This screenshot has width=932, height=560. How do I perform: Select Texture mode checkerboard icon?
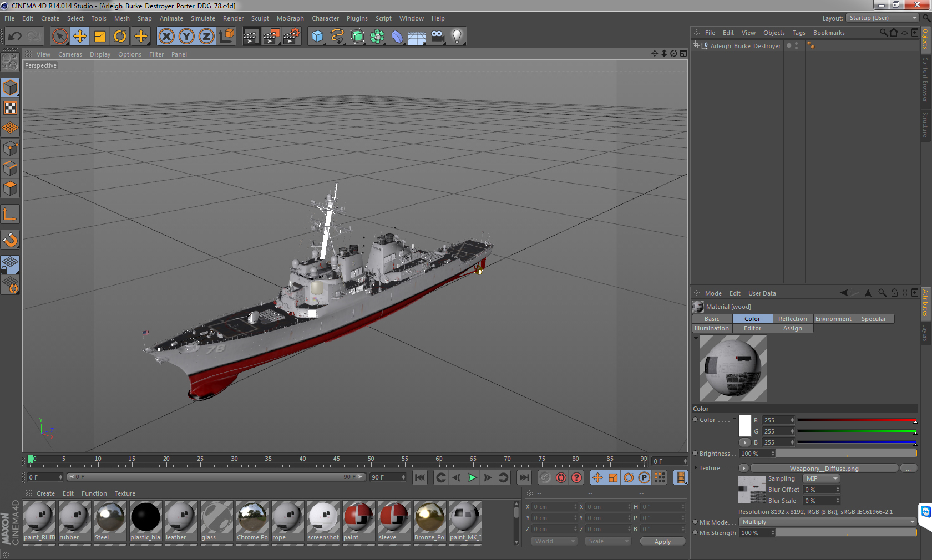(10, 108)
